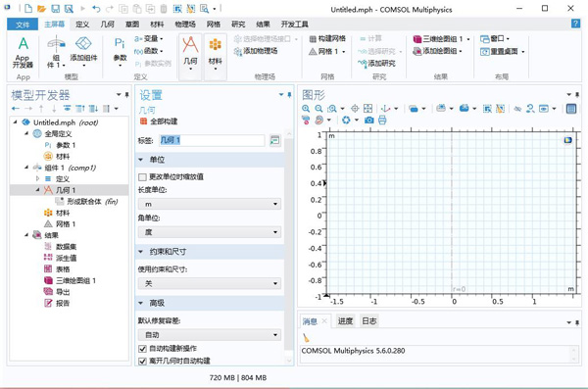
Task: Open the 材料 materials ribbon icon
Action: [216, 53]
